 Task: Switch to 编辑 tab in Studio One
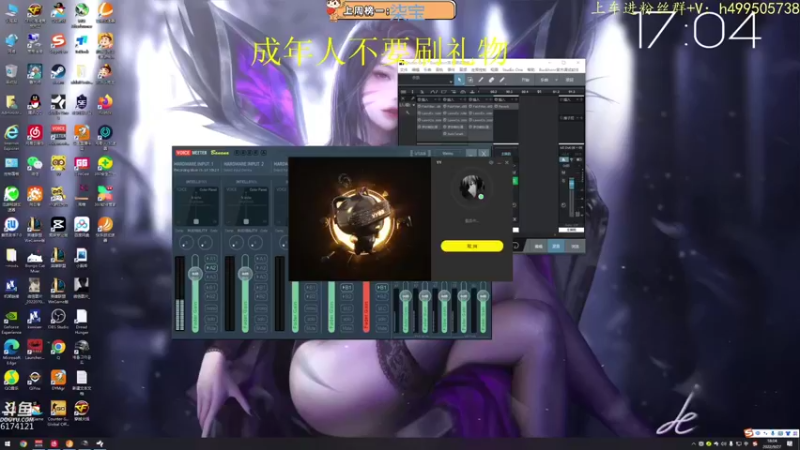538,246
